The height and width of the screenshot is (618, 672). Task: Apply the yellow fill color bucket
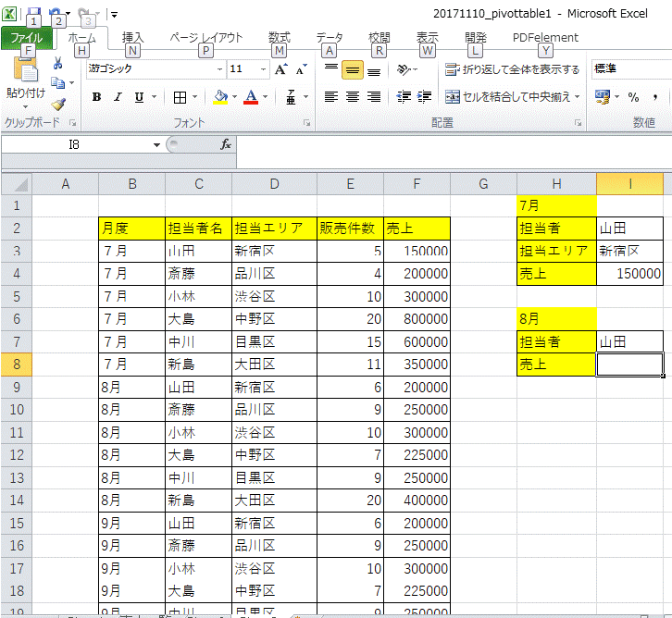point(220,97)
